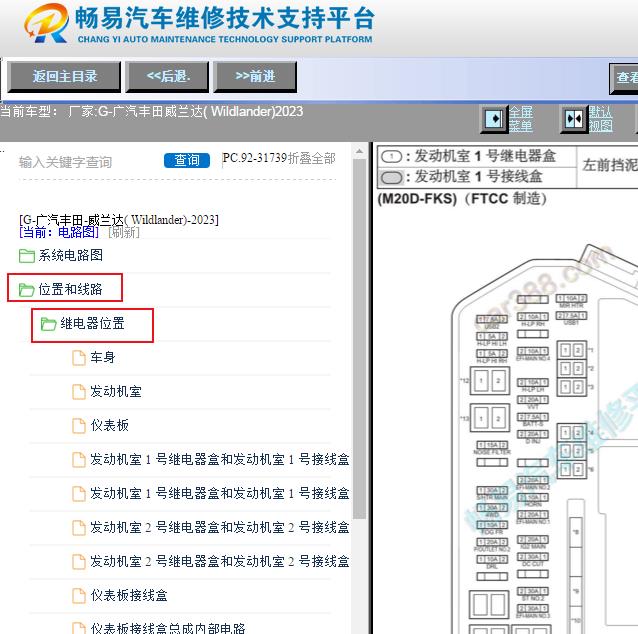Click the 位置和线路 open folder icon
638x634 pixels.
click(27, 290)
